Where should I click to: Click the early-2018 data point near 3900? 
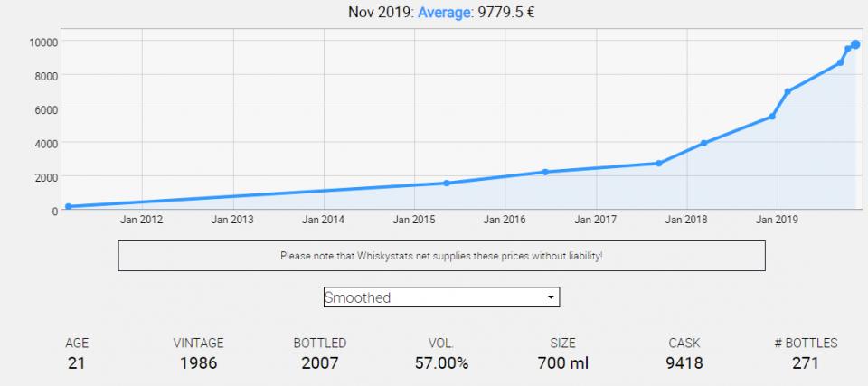703,143
